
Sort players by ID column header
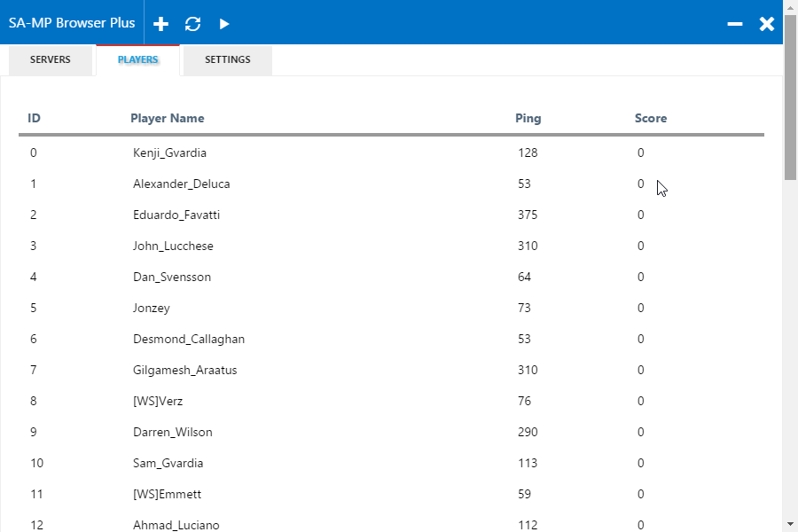click(x=34, y=118)
